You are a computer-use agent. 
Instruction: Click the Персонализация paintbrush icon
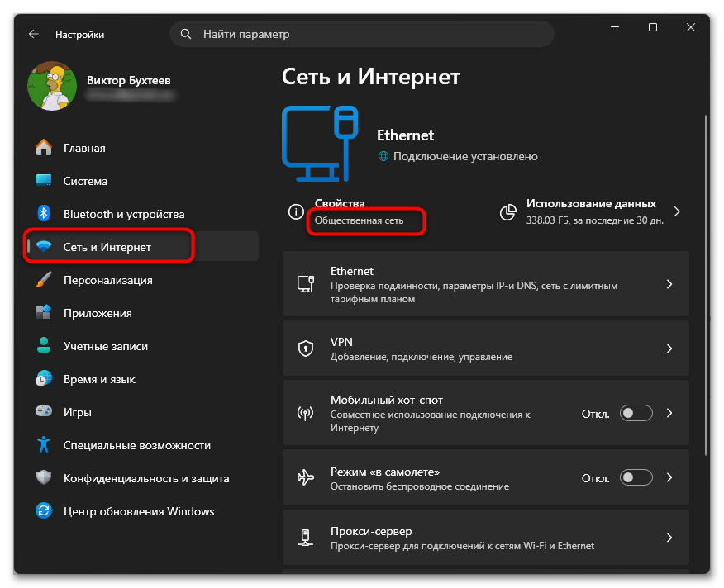(x=44, y=280)
